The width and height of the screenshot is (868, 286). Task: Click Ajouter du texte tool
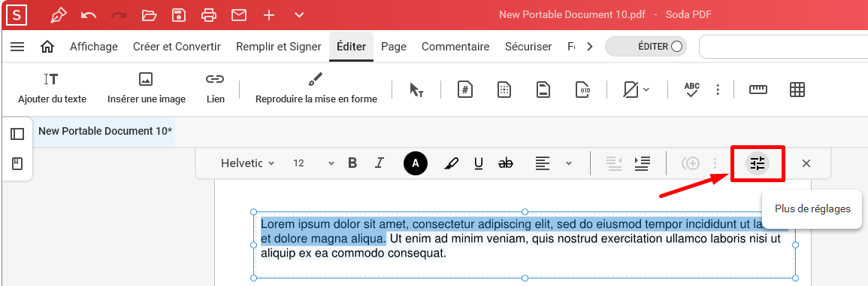(x=52, y=89)
